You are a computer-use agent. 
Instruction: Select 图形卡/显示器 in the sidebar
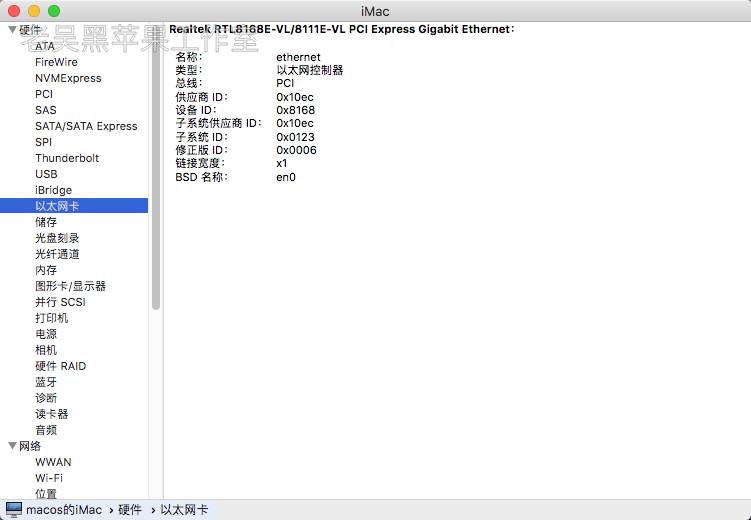[x=70, y=286]
